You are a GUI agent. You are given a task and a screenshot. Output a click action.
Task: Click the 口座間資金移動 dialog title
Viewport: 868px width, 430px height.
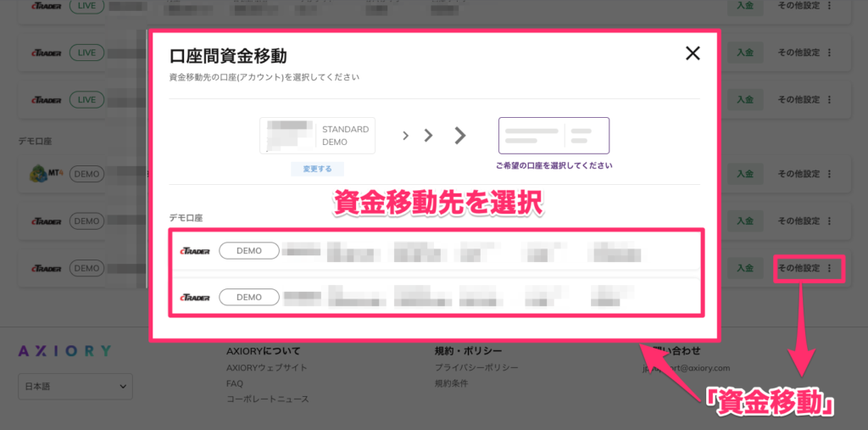[x=227, y=57]
